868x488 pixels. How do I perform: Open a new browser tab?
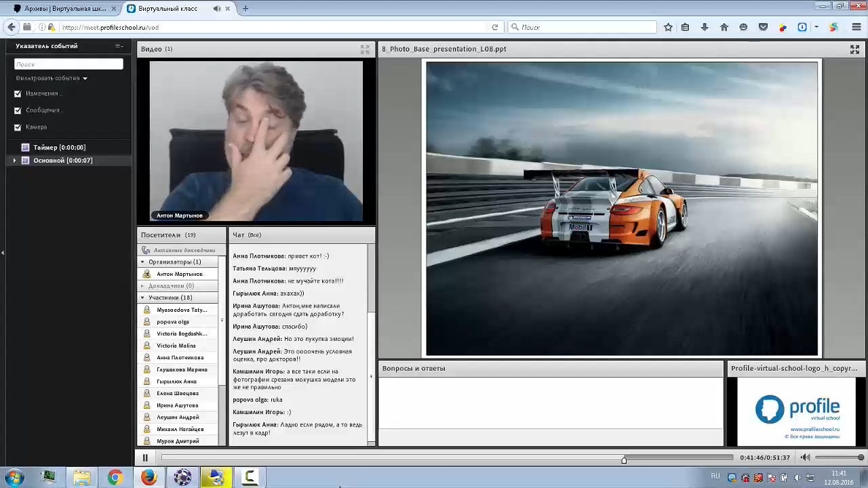pos(245,9)
